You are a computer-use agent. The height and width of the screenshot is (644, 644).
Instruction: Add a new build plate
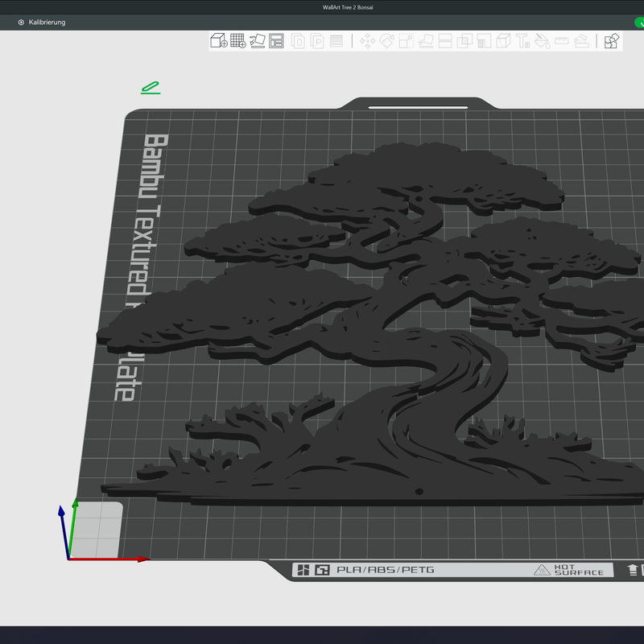(238, 41)
